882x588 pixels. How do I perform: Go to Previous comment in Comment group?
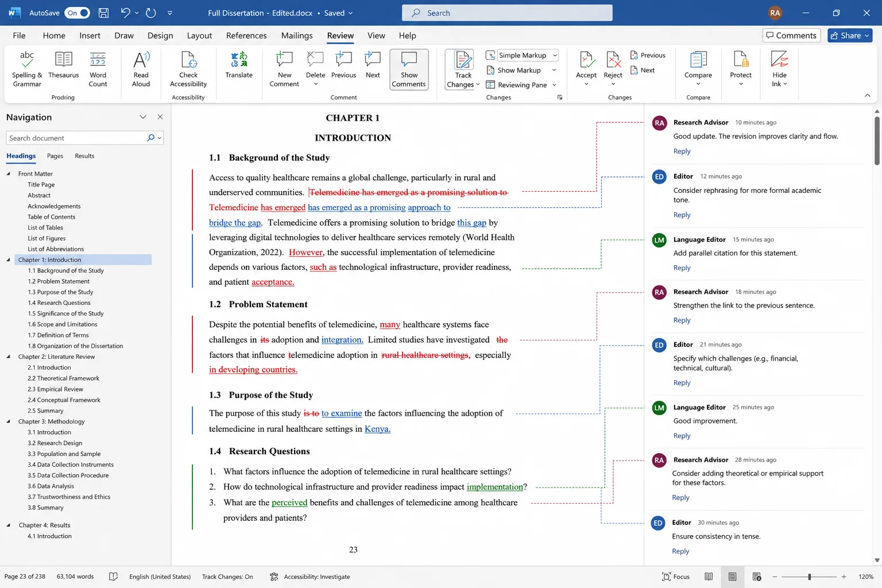pyautogui.click(x=343, y=65)
